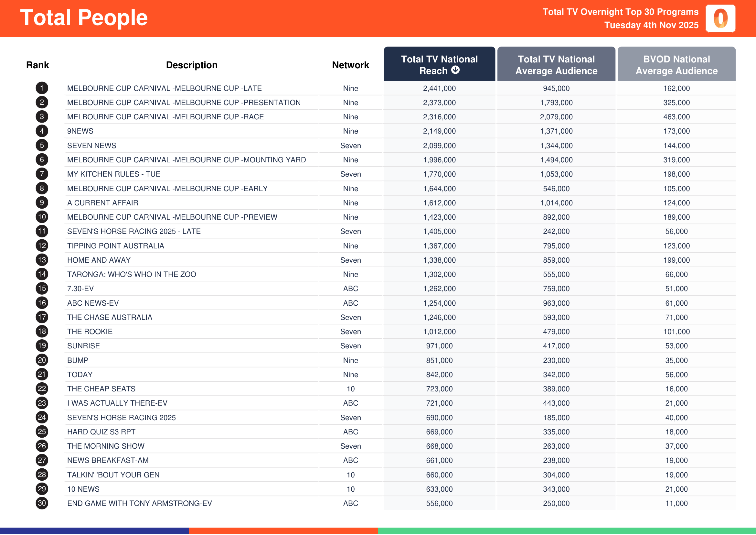
Task: Toggle descending sort on the Reach column
Action: [439, 65]
